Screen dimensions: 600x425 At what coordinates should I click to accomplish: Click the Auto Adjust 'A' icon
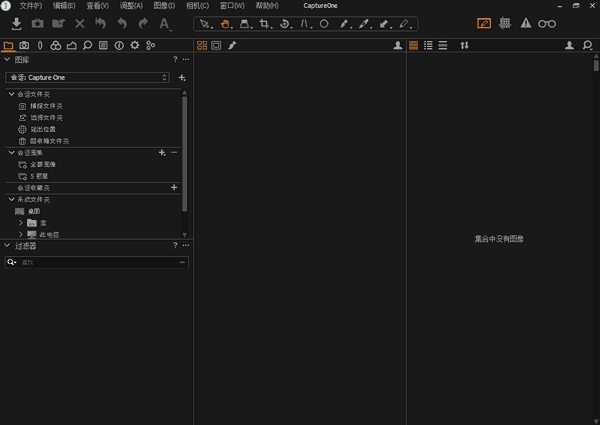coord(165,24)
